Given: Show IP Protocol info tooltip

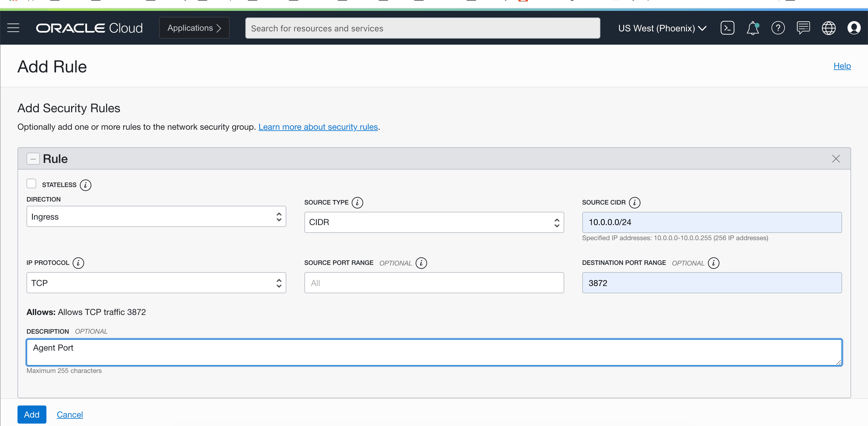Looking at the screenshot, I should pos(78,263).
